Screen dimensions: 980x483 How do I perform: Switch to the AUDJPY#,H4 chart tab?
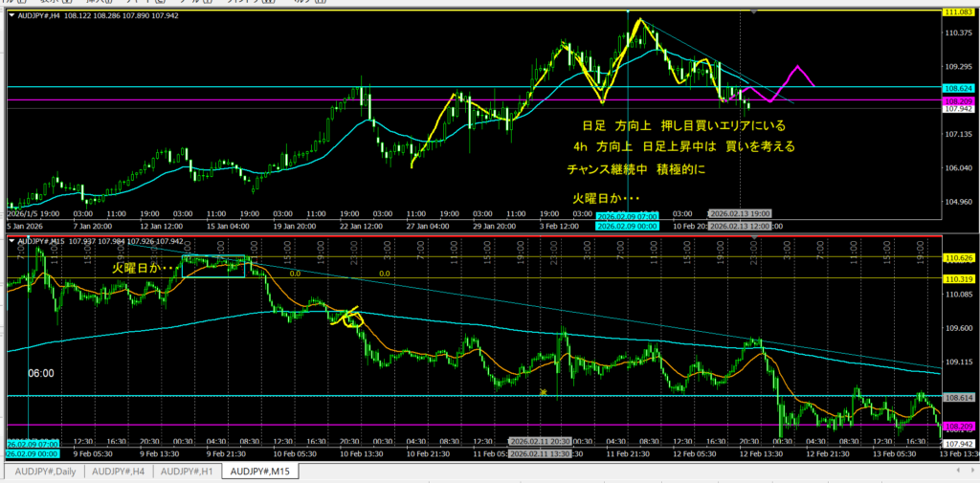click(x=119, y=472)
